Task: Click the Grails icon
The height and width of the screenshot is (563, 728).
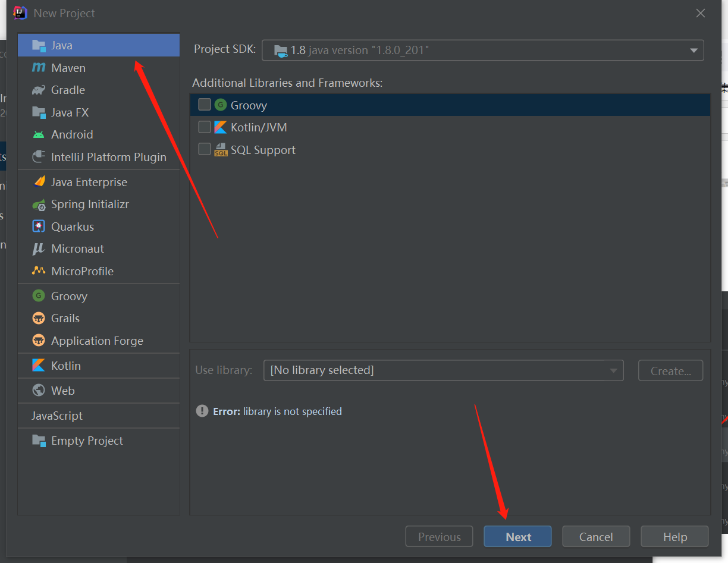Action: click(39, 318)
